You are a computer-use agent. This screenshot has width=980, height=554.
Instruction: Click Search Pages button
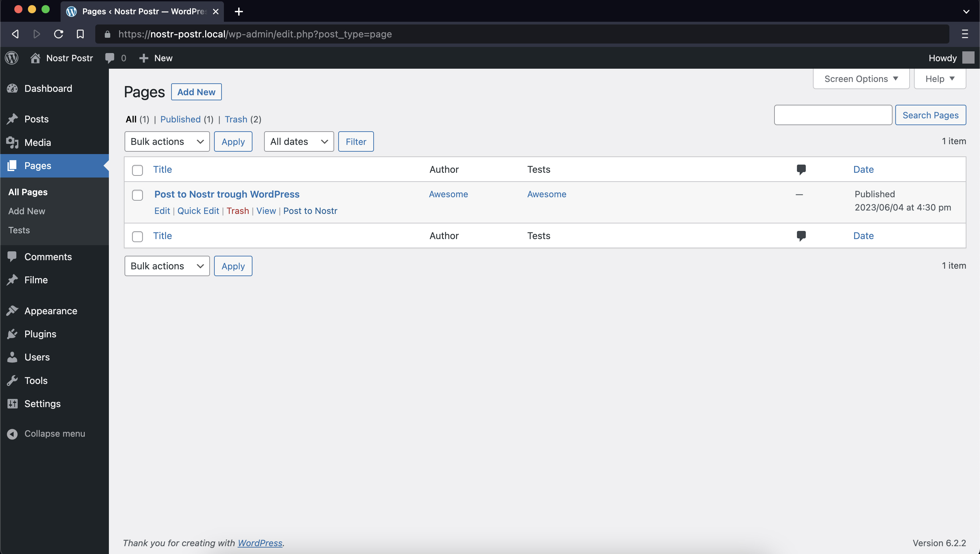(x=931, y=115)
